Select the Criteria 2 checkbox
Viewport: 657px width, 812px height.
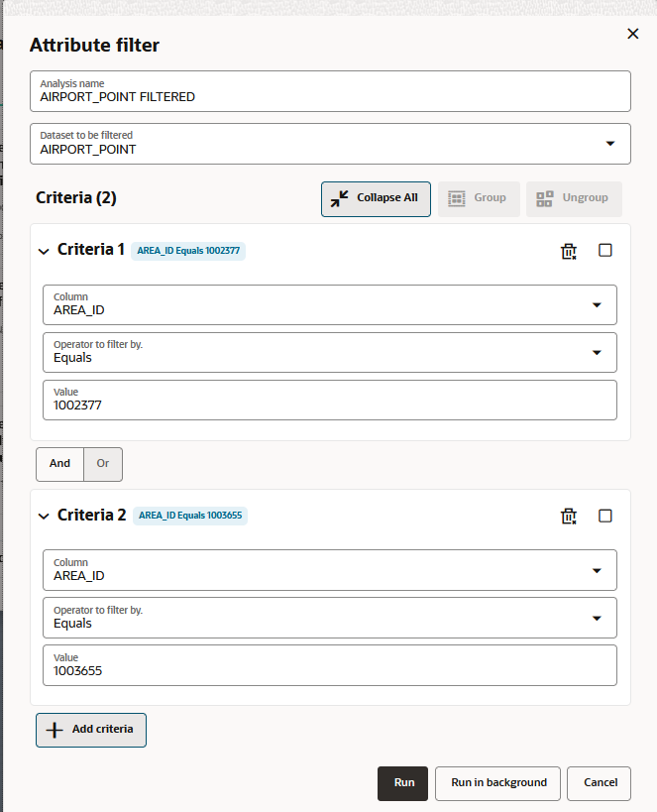coord(605,516)
